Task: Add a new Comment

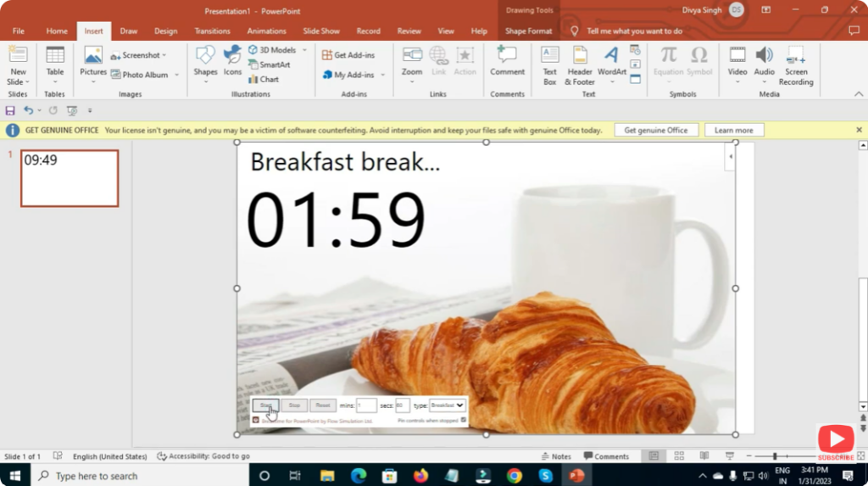Action: [507, 61]
